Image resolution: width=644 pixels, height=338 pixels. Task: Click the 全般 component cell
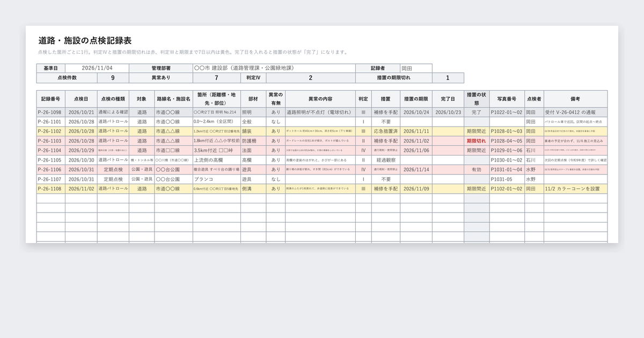tap(253, 122)
